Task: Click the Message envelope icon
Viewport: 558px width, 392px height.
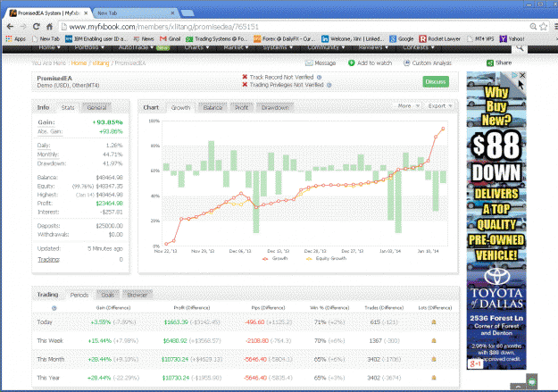Action: pyautogui.click(x=309, y=63)
